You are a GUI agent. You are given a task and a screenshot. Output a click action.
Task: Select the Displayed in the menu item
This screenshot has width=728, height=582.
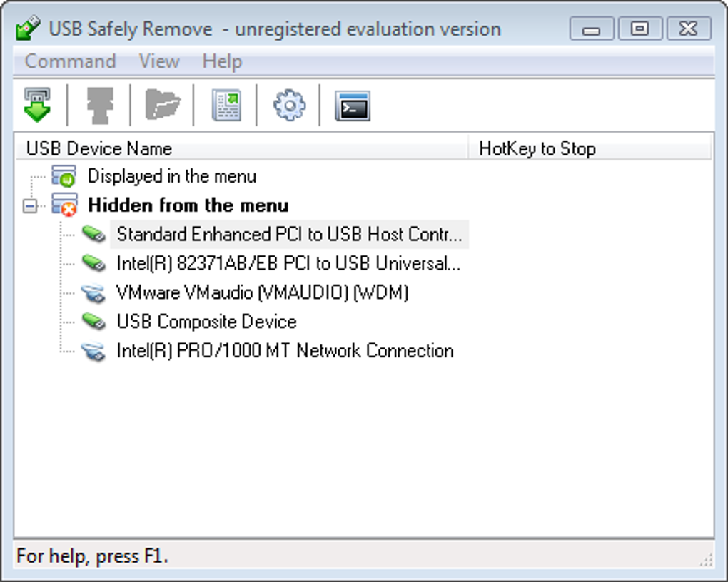pos(171,176)
